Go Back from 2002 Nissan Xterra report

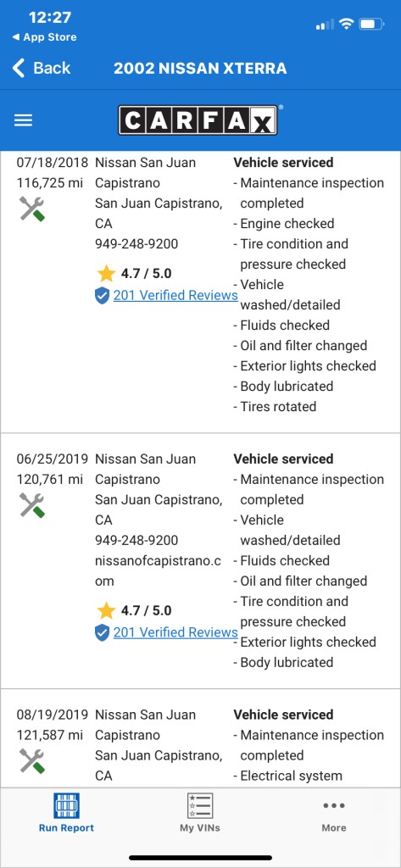(42, 68)
